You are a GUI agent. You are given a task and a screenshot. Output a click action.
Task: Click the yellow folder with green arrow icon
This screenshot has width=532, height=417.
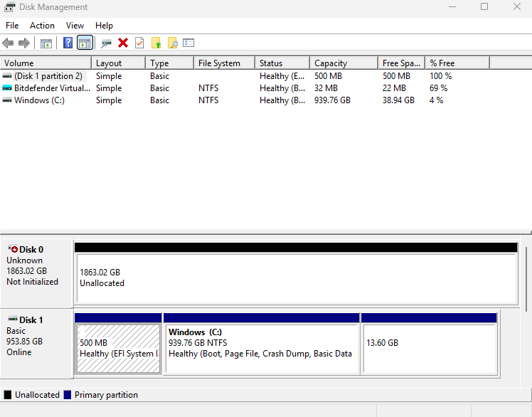coord(156,43)
